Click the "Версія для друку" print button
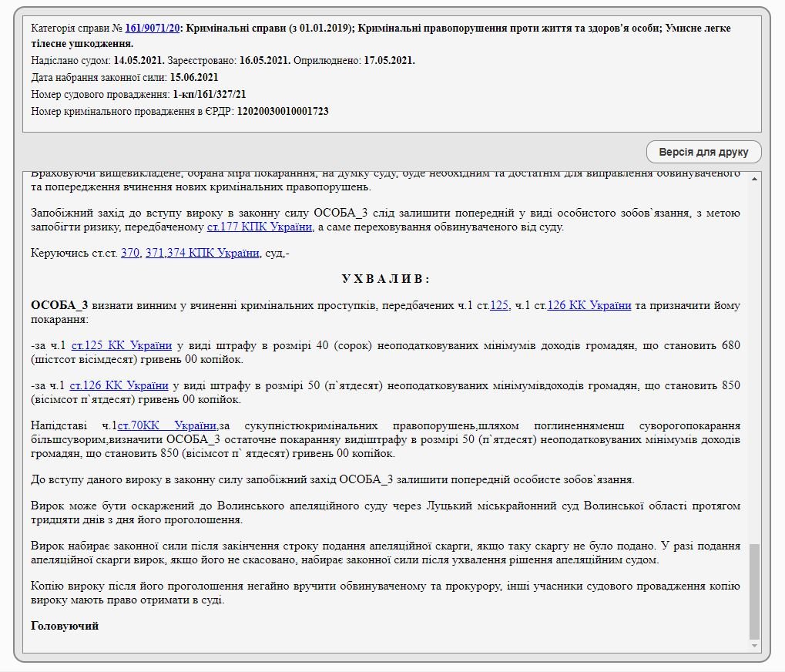The image size is (785, 672). (x=703, y=152)
